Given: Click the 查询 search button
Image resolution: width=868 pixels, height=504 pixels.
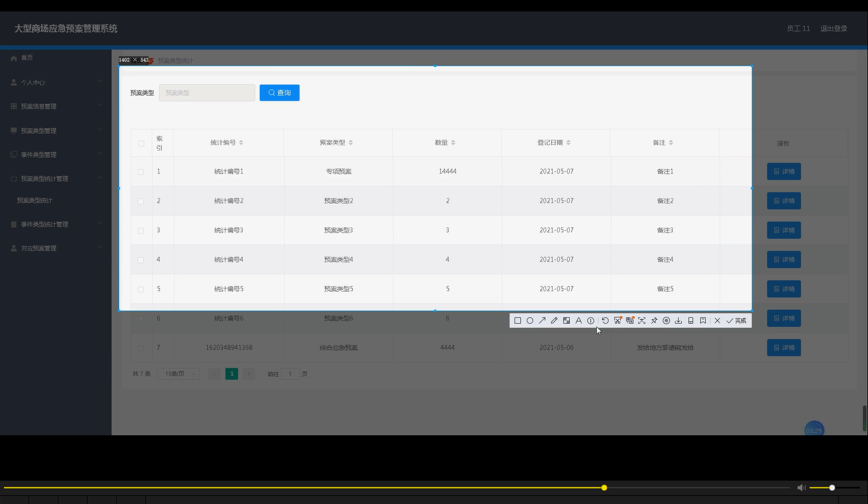Looking at the screenshot, I should (x=279, y=93).
